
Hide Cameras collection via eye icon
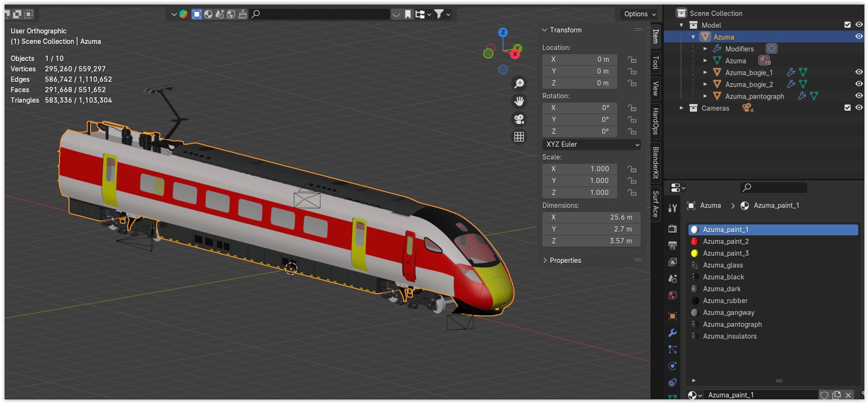pyautogui.click(x=859, y=108)
